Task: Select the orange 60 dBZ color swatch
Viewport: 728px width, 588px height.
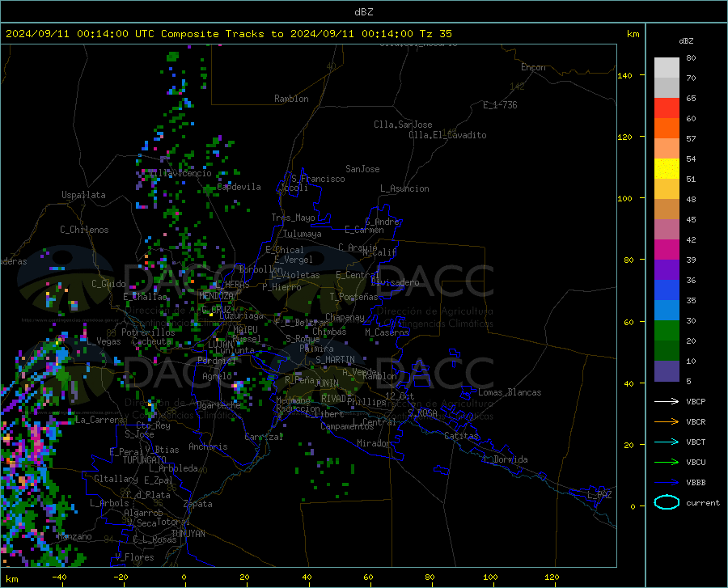Action: (x=667, y=129)
